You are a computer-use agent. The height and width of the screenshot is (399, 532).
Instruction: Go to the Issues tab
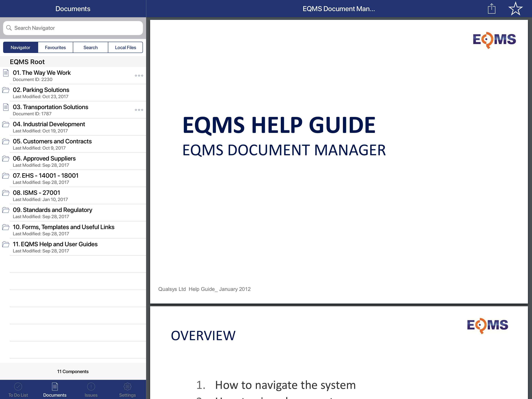[91, 390]
